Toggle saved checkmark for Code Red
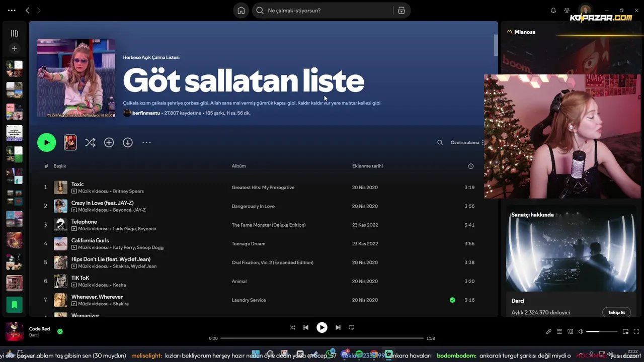 [x=60, y=331]
